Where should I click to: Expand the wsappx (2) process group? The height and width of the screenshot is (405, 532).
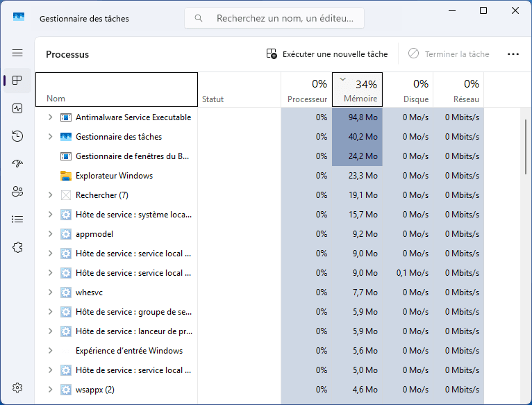pyautogui.click(x=50, y=390)
